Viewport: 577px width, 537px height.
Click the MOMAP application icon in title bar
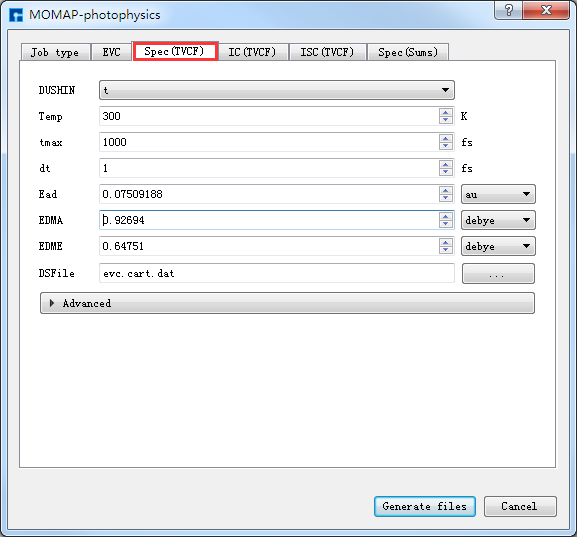point(16,15)
